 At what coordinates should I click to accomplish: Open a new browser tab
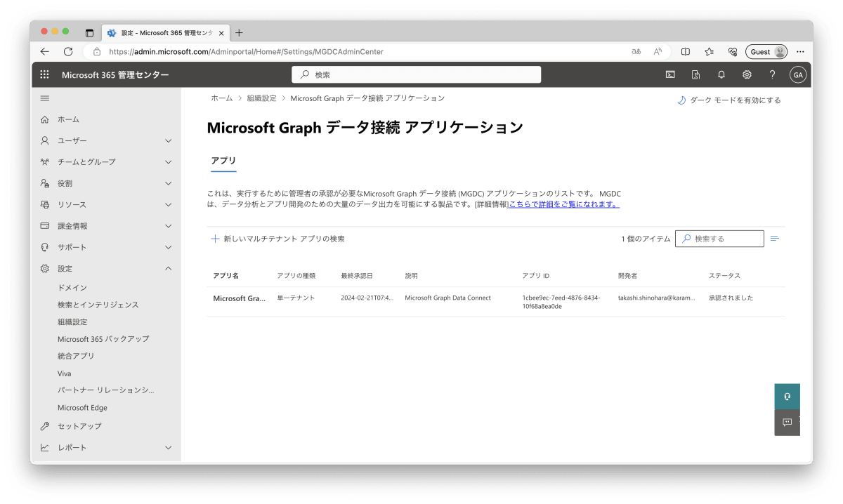point(239,32)
